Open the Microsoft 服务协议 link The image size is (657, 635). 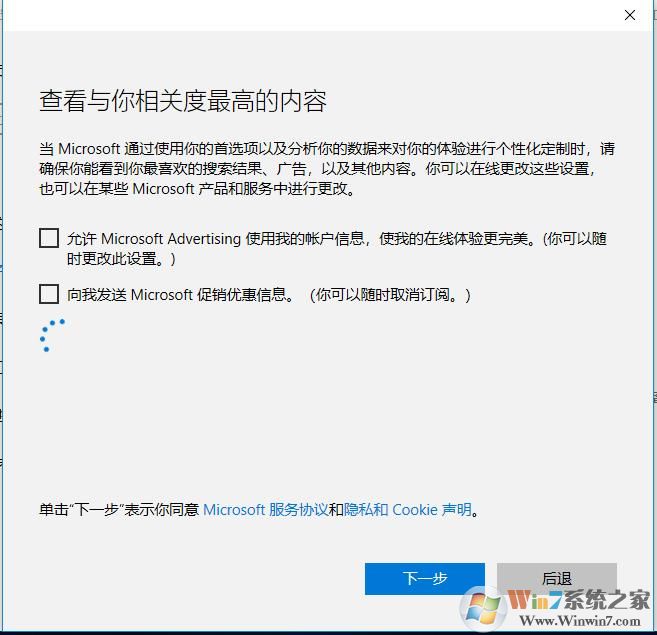point(265,510)
